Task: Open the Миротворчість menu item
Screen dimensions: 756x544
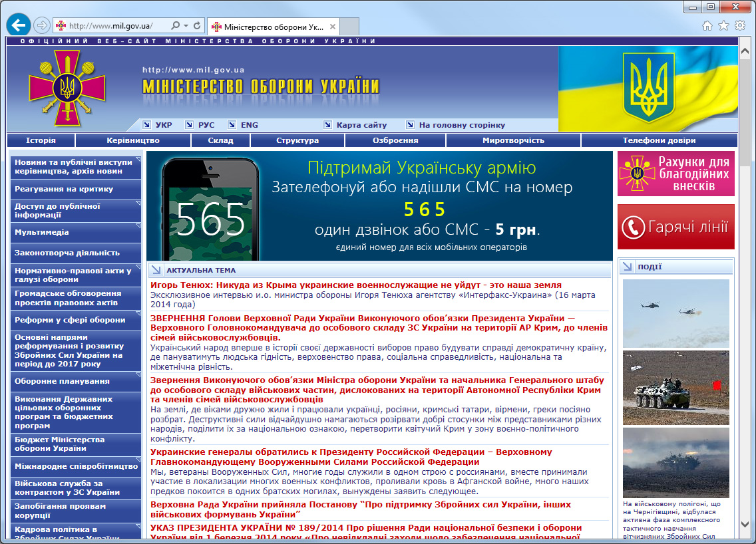Action: pos(514,140)
